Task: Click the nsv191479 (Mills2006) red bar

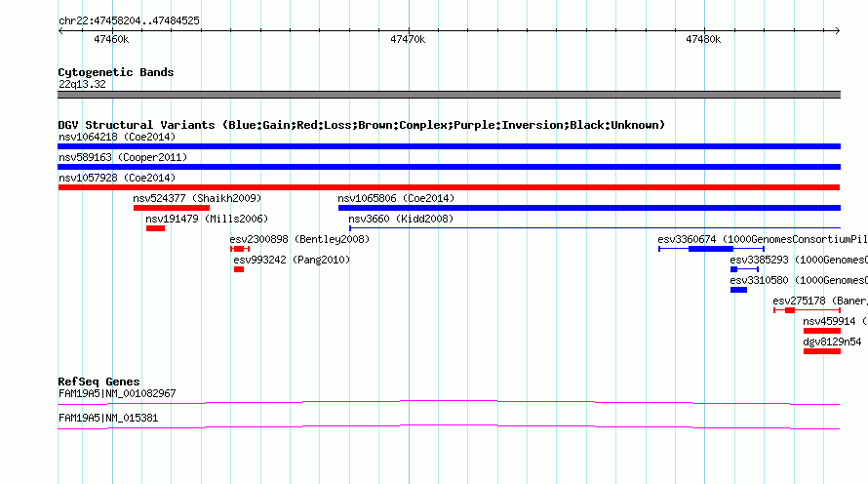Action: point(155,228)
